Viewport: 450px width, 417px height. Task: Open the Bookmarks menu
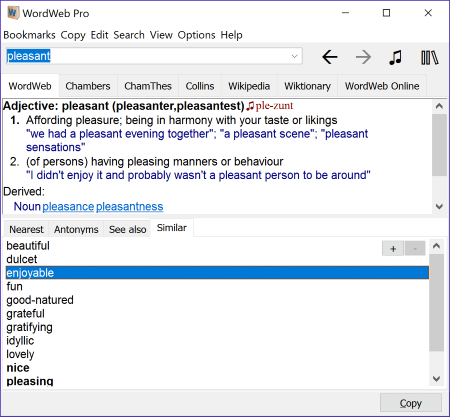[29, 35]
